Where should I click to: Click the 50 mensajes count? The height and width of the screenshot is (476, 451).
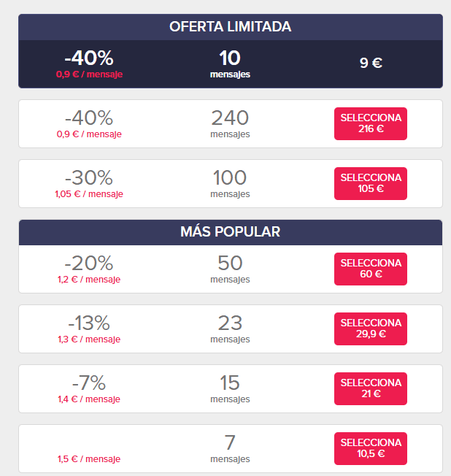[230, 268]
